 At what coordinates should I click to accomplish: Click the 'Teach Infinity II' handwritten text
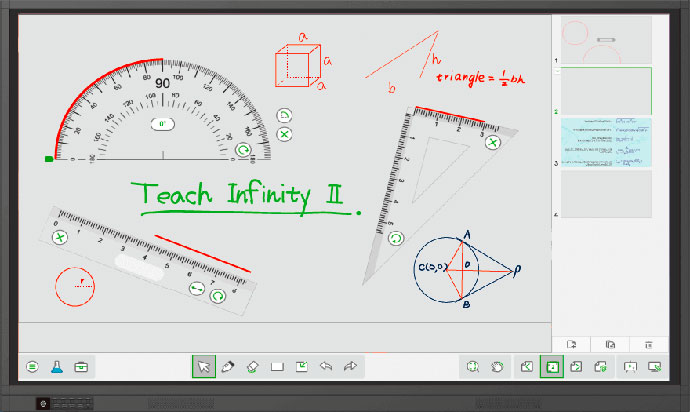tap(238, 197)
